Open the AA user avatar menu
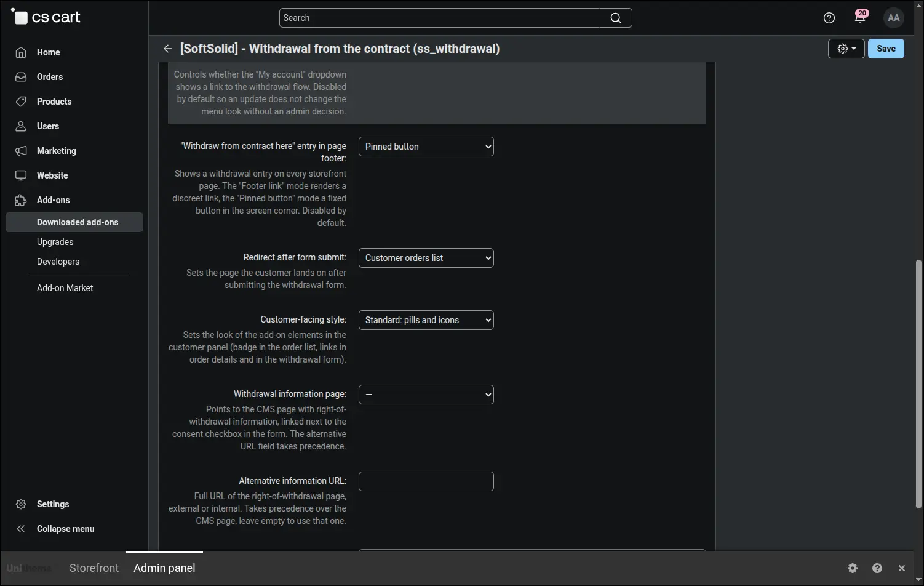Image resolution: width=924 pixels, height=586 pixels. tap(894, 18)
